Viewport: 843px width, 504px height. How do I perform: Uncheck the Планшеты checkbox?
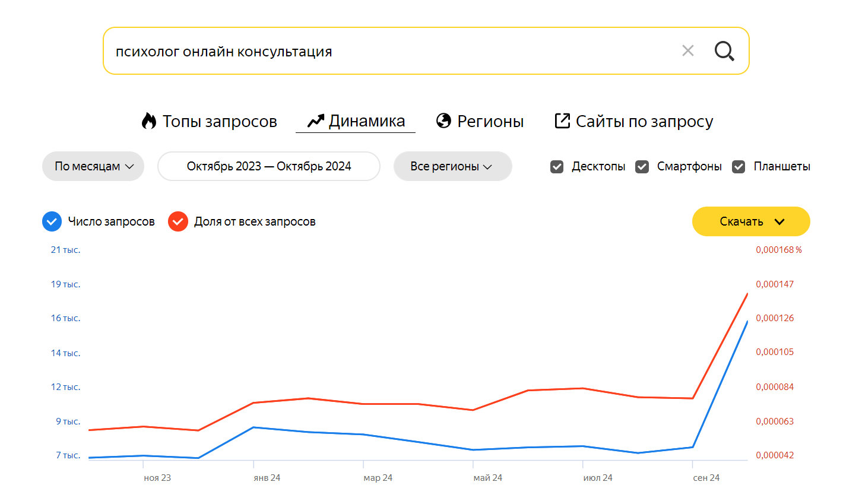739,167
